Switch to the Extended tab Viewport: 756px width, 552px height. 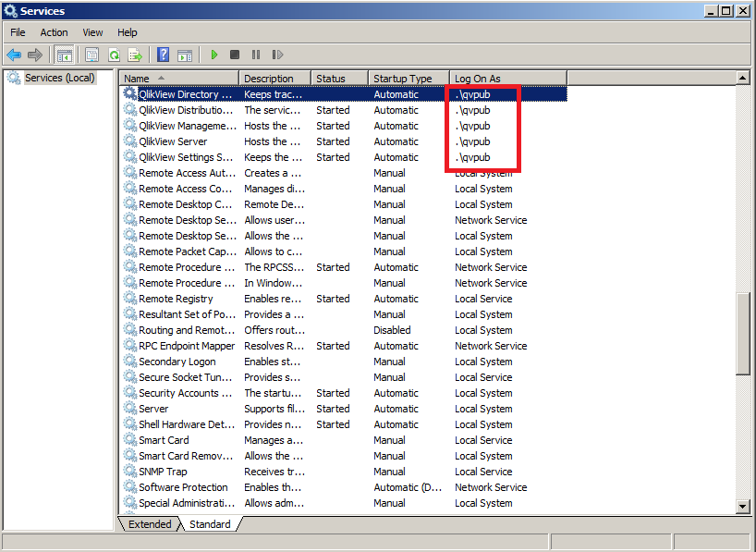[150, 524]
